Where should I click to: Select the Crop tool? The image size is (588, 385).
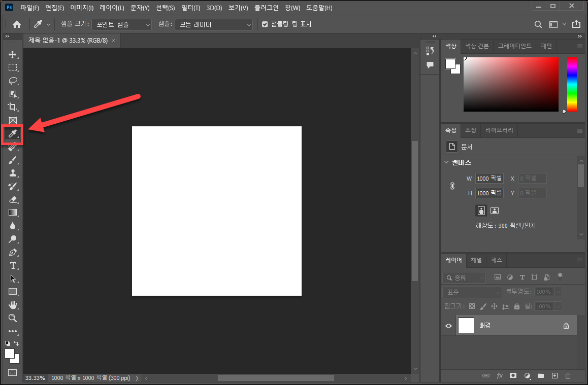(13, 107)
